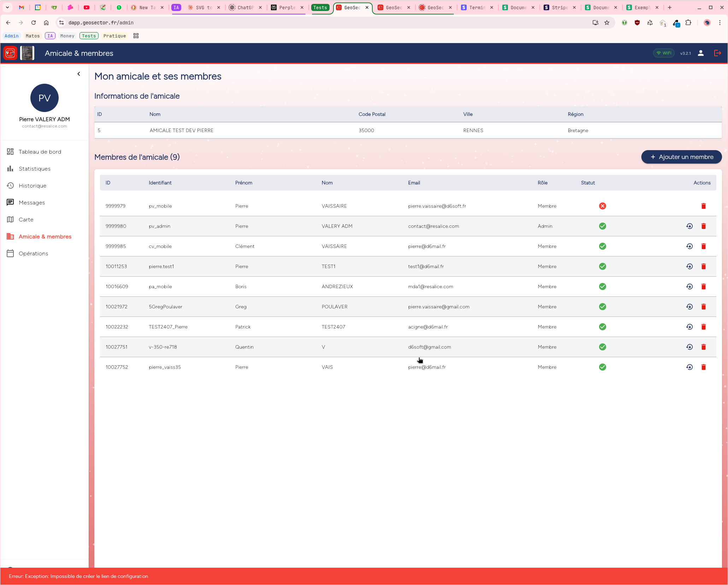
Task: Click green status for Boris ANDREZIEUX
Action: pyautogui.click(x=602, y=286)
